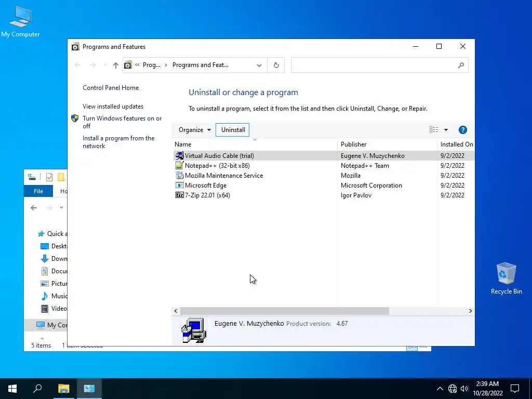Click the Control Panel taskbar button

point(89,389)
